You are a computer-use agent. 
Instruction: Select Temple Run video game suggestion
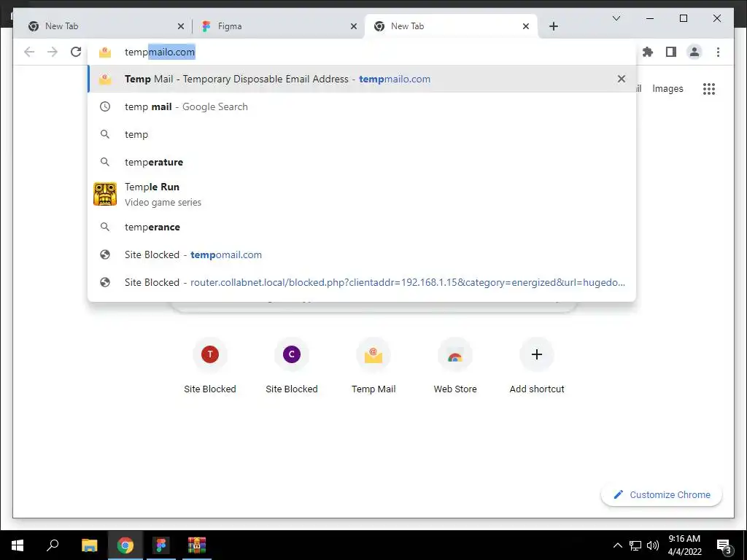pos(362,194)
